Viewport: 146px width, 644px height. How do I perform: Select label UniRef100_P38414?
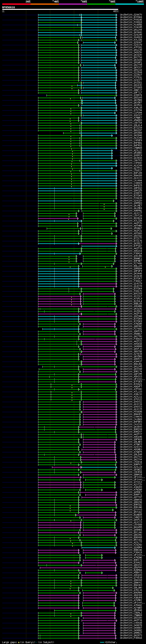(131, 254)
